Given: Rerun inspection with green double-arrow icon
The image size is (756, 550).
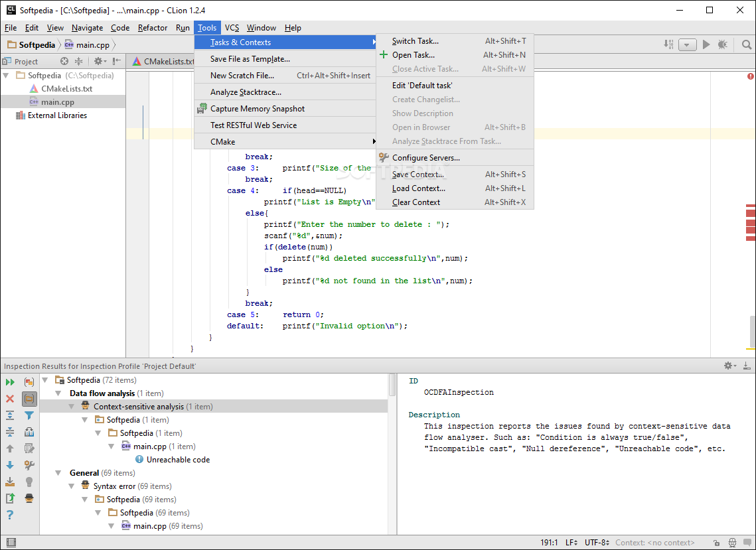Looking at the screenshot, I should 10,382.
